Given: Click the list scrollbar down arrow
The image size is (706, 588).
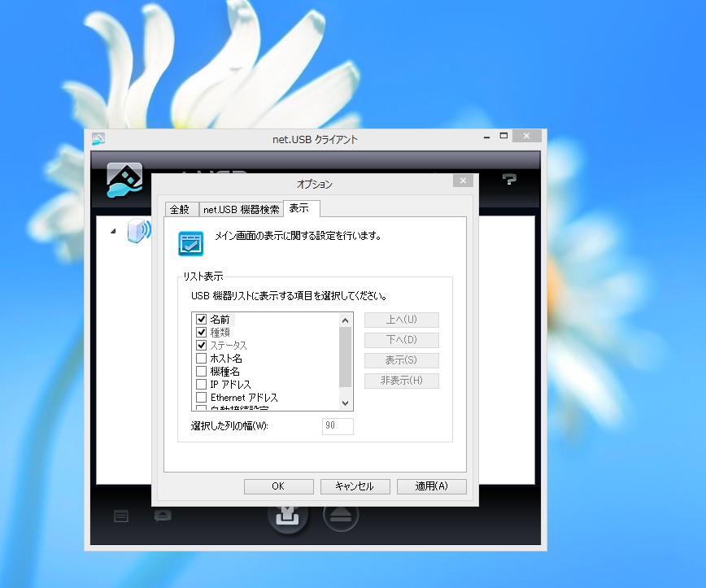Looking at the screenshot, I should [x=346, y=403].
